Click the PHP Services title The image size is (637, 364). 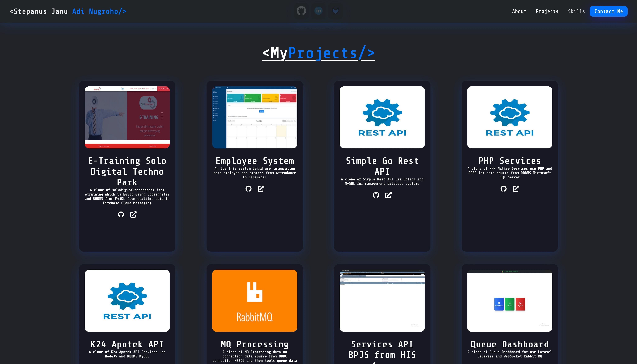tap(510, 161)
